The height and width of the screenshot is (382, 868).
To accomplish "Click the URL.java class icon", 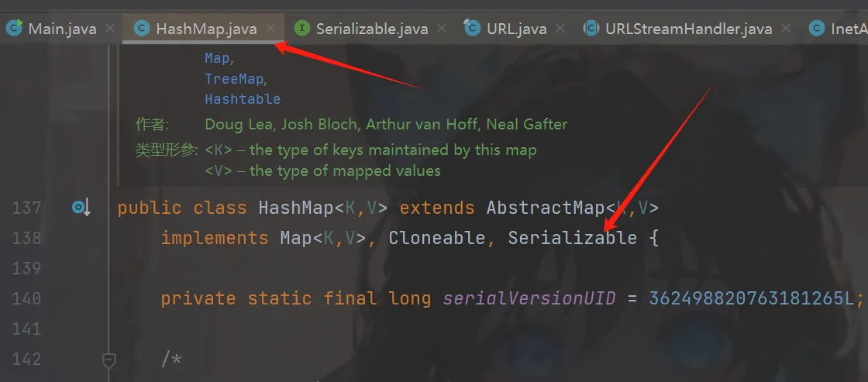I will (472, 28).
